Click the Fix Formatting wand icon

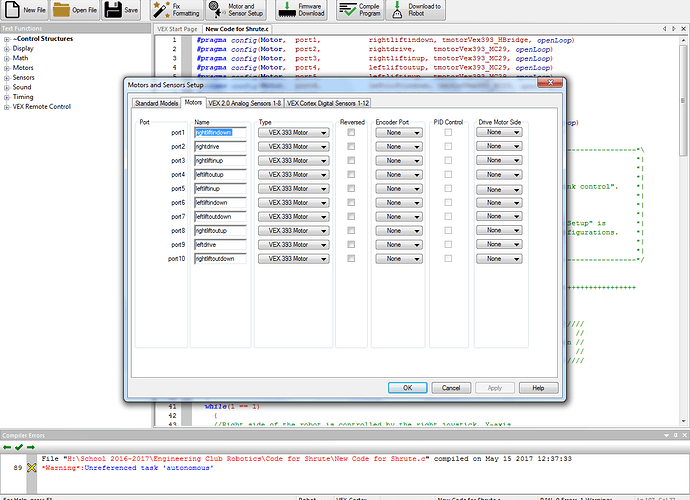pos(161,10)
